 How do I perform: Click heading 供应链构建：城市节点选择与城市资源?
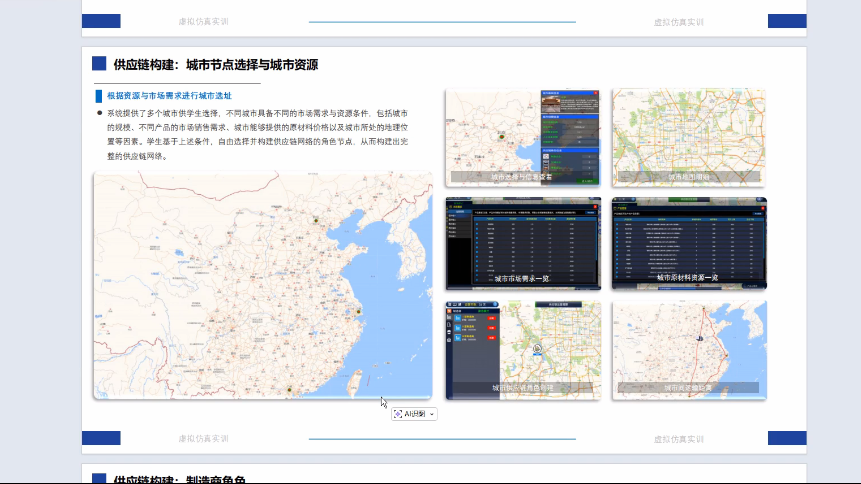[x=216, y=65]
